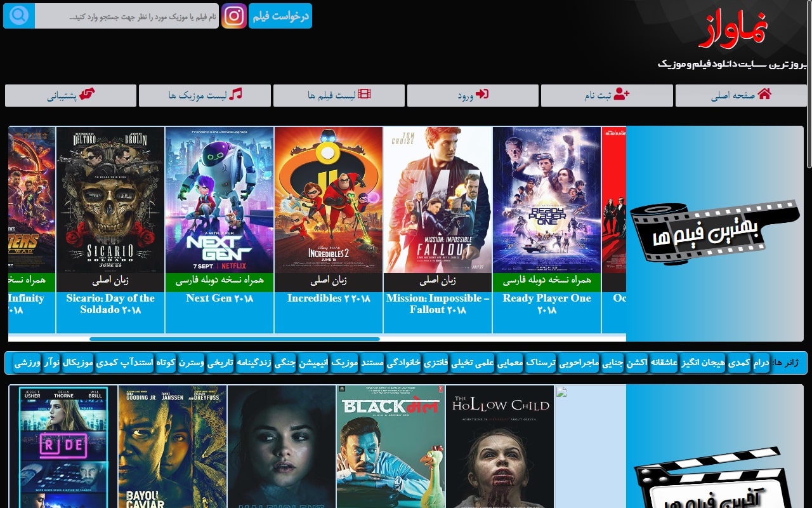The width and height of the screenshot is (812, 508).
Task: Click the music note icon beside لیست موزیک ها
Action: (236, 95)
